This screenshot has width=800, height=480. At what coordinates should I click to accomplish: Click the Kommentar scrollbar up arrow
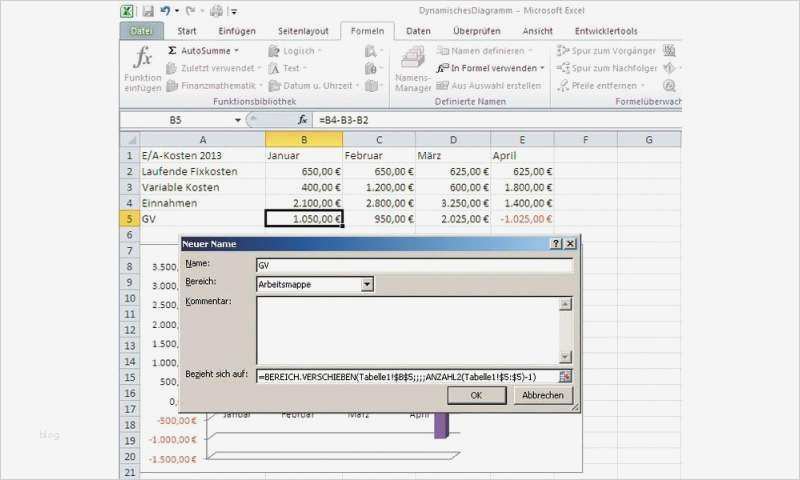(565, 305)
